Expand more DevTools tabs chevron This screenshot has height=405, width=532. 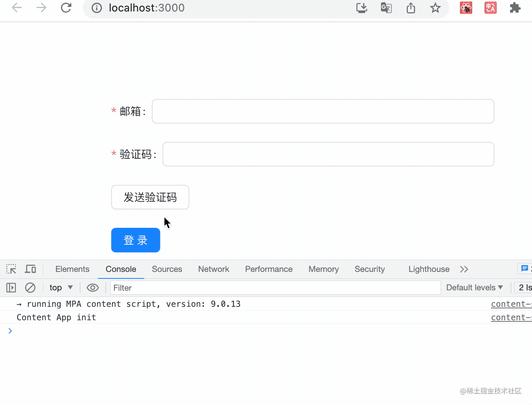(x=464, y=269)
